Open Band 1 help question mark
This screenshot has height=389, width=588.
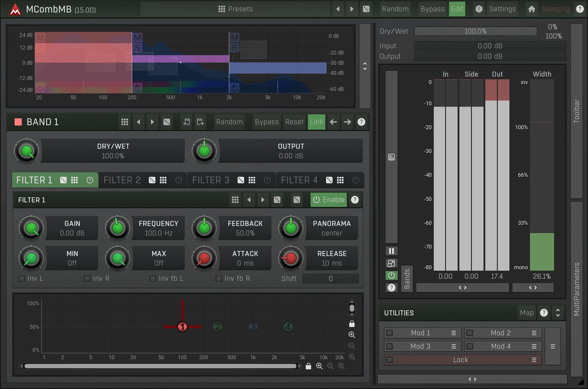[x=361, y=122]
